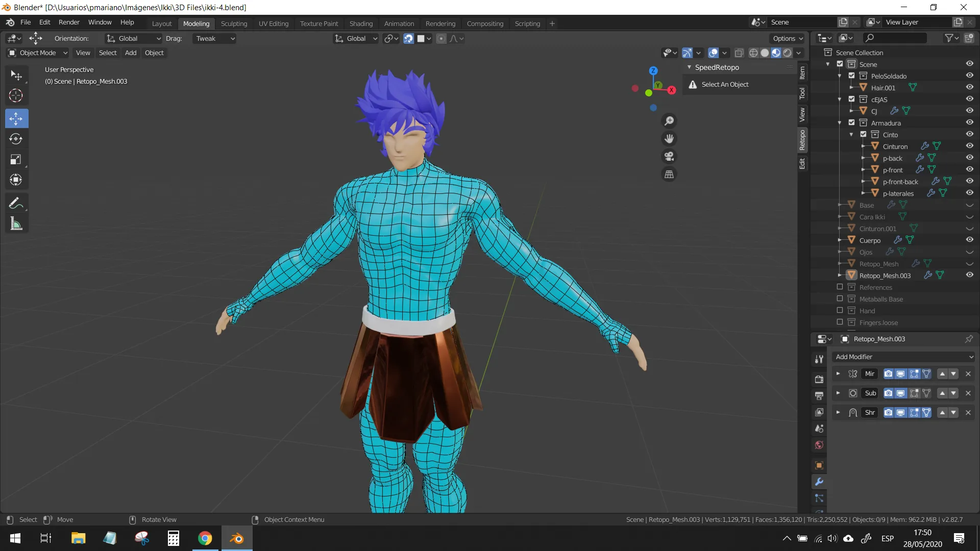This screenshot has height=551, width=980.
Task: Hide the Cinturon object eye
Action: click(x=969, y=146)
